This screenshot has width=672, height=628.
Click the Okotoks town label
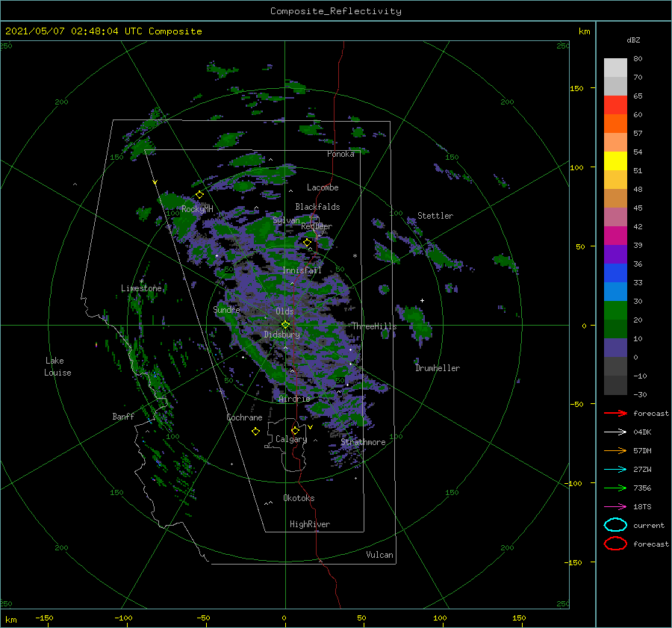tap(299, 498)
